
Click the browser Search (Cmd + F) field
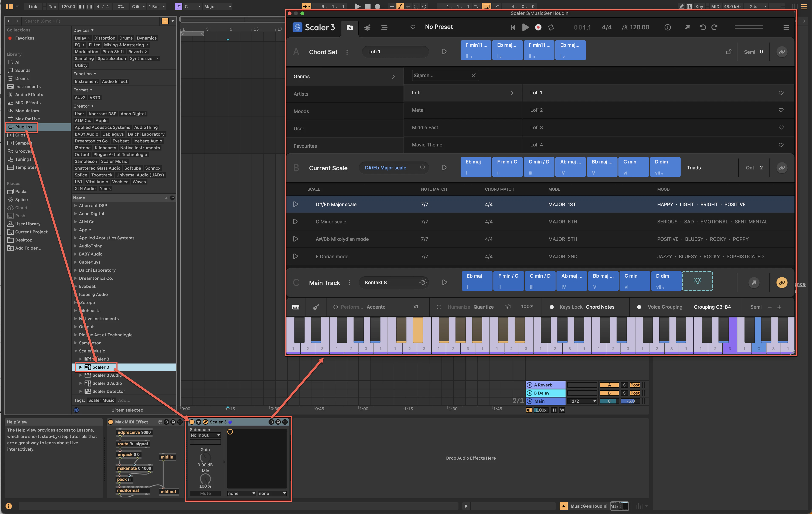coord(90,21)
